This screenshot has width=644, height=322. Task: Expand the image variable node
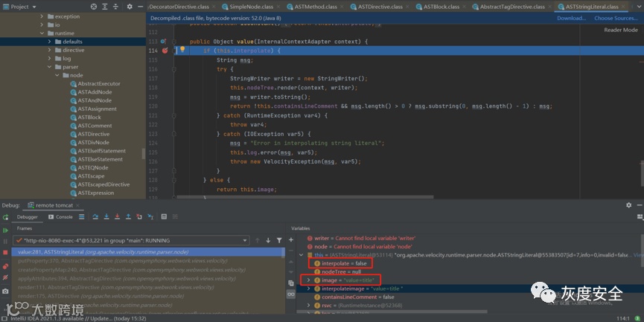point(308,280)
